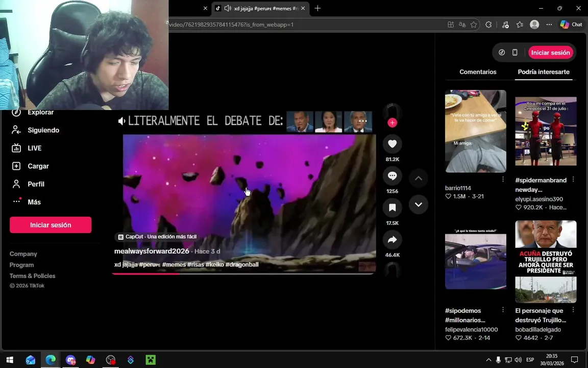Expand Terms & Policies footer section

[x=33, y=275]
